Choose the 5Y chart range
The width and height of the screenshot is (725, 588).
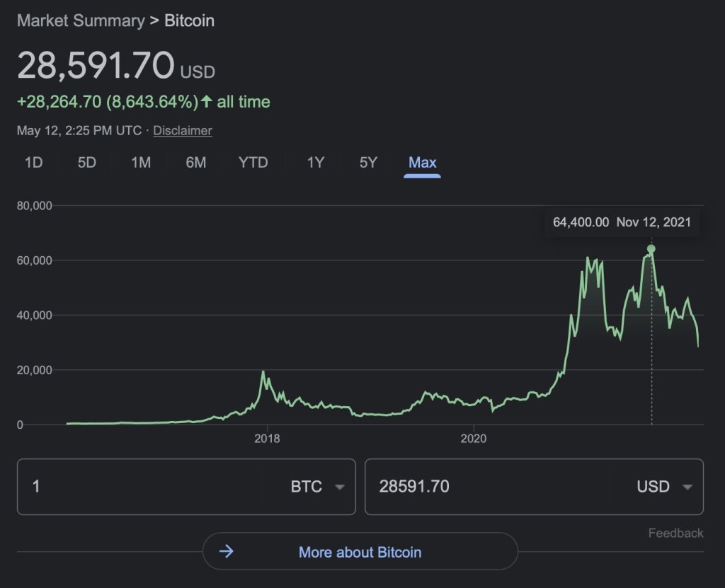(368, 162)
